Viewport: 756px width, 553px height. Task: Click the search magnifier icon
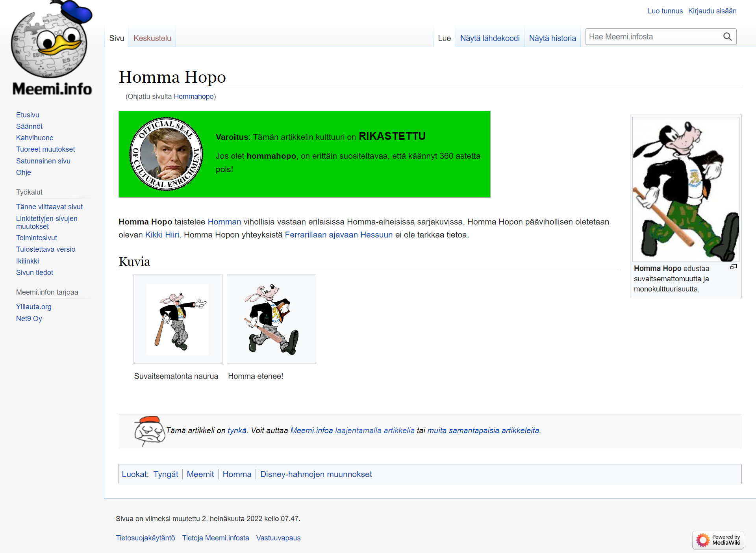[x=727, y=37]
